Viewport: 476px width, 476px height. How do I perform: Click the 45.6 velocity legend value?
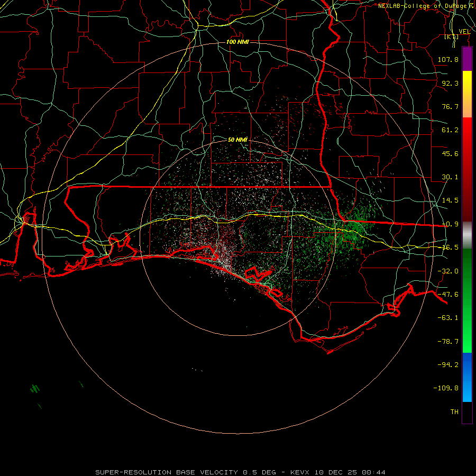coord(450,153)
